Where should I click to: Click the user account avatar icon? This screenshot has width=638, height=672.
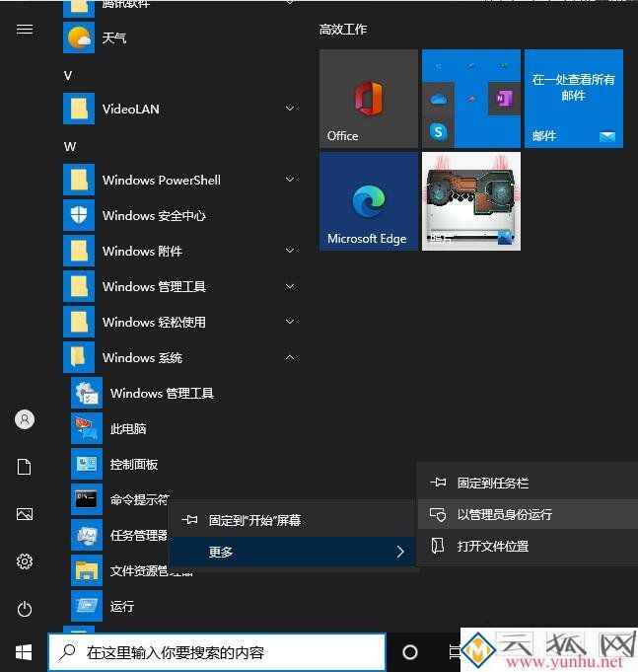click(25, 419)
